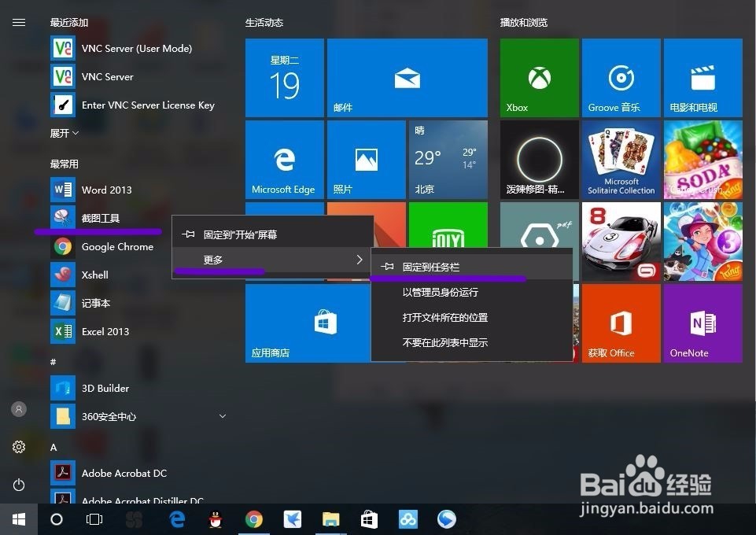
Task: Choose 固定到"开始"屏幕 in context menu
Action: 272,234
